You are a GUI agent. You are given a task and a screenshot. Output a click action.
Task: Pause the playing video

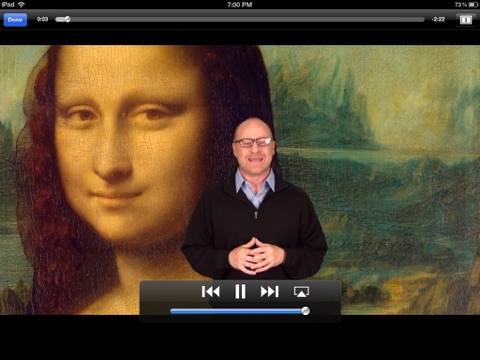click(x=240, y=292)
